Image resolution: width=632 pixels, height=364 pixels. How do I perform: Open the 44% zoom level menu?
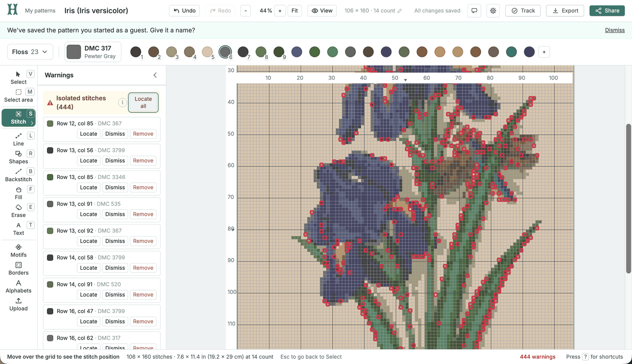[265, 11]
